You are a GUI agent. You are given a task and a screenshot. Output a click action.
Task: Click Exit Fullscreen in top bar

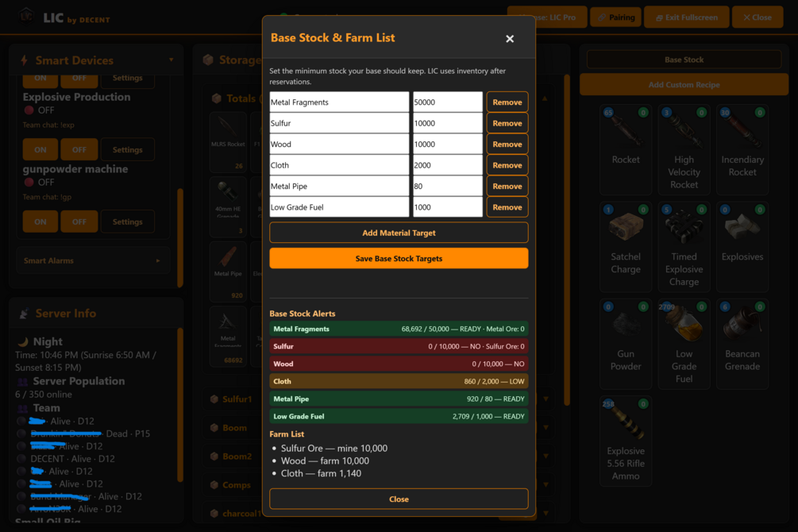(x=687, y=17)
